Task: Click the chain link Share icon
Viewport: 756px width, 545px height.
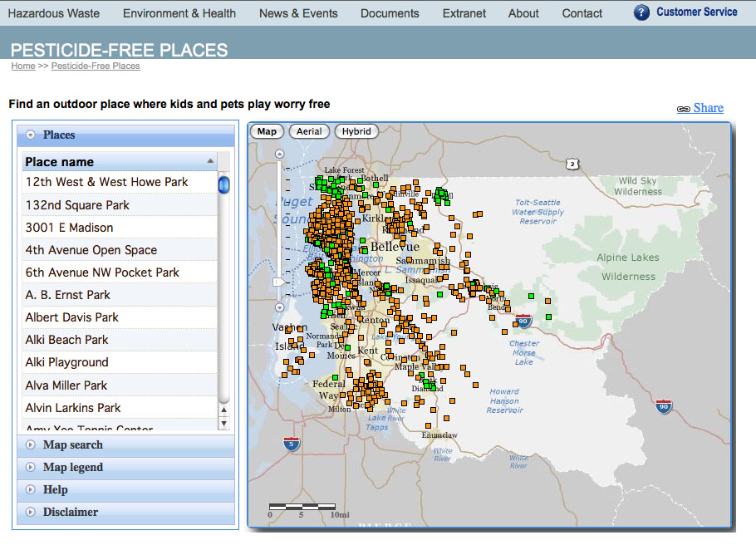Action: 684,109
